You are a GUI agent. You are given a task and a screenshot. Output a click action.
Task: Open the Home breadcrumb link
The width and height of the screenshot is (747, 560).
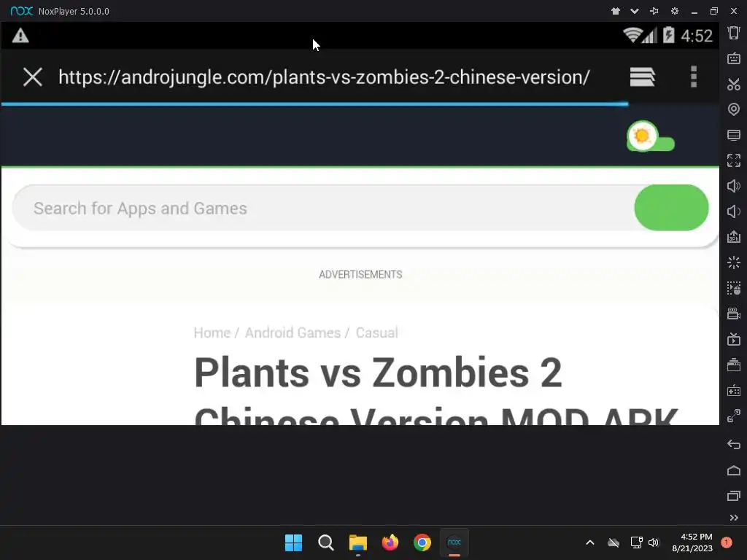click(212, 332)
